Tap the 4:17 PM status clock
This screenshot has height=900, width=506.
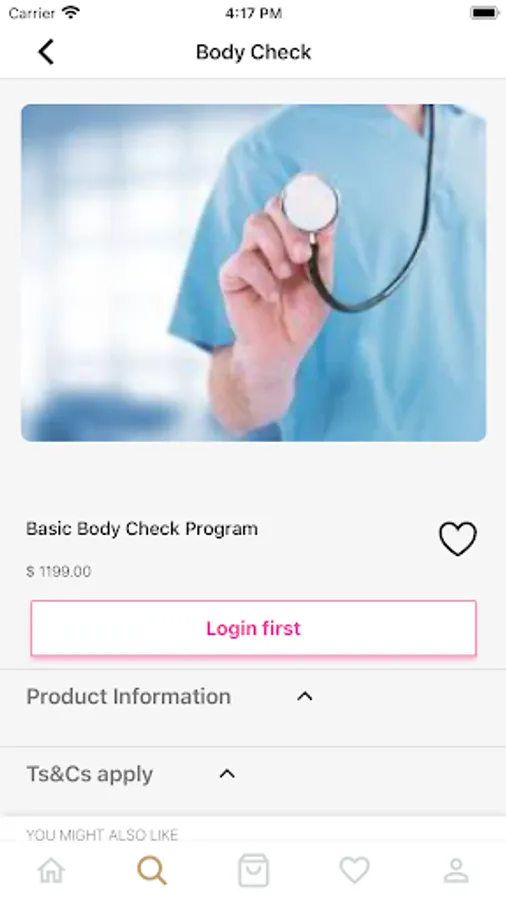(x=253, y=13)
